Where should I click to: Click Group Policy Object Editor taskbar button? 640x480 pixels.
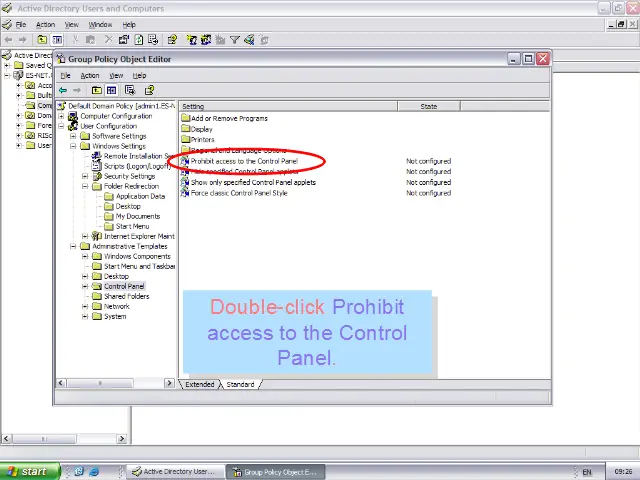[276, 472]
